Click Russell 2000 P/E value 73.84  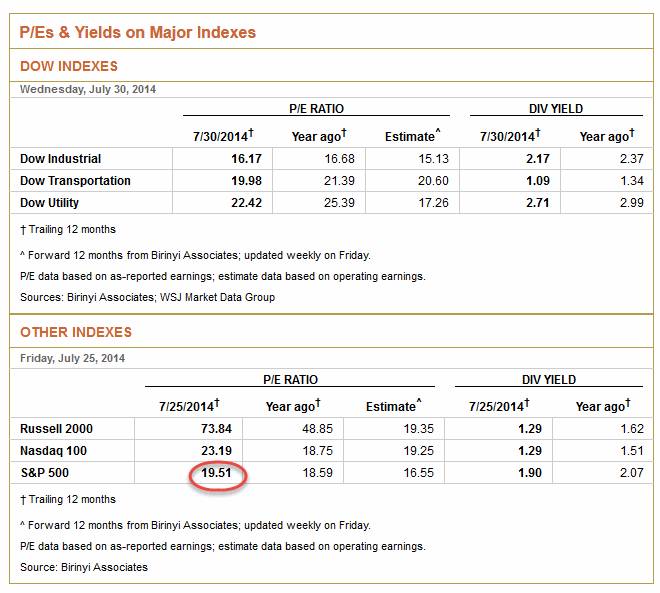pyautogui.click(x=216, y=428)
